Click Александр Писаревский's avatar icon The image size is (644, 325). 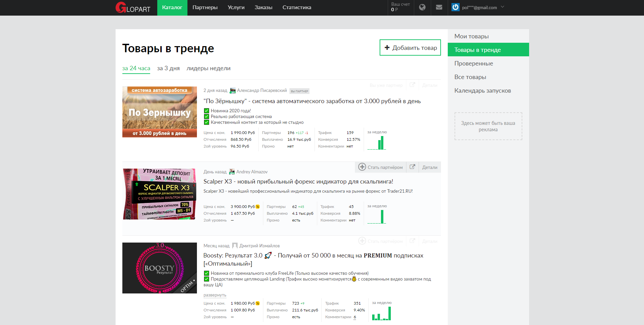pos(233,91)
